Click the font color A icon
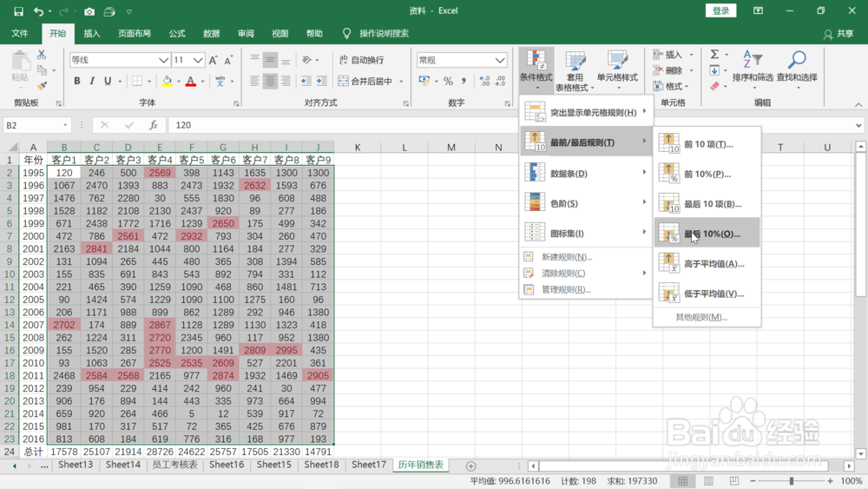The height and width of the screenshot is (489, 868). [x=191, y=82]
